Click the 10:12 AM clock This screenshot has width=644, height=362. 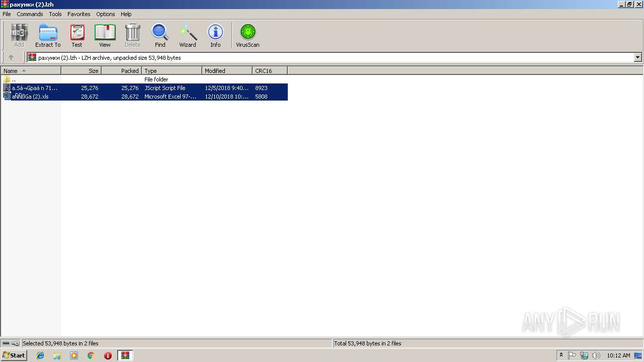(618, 355)
